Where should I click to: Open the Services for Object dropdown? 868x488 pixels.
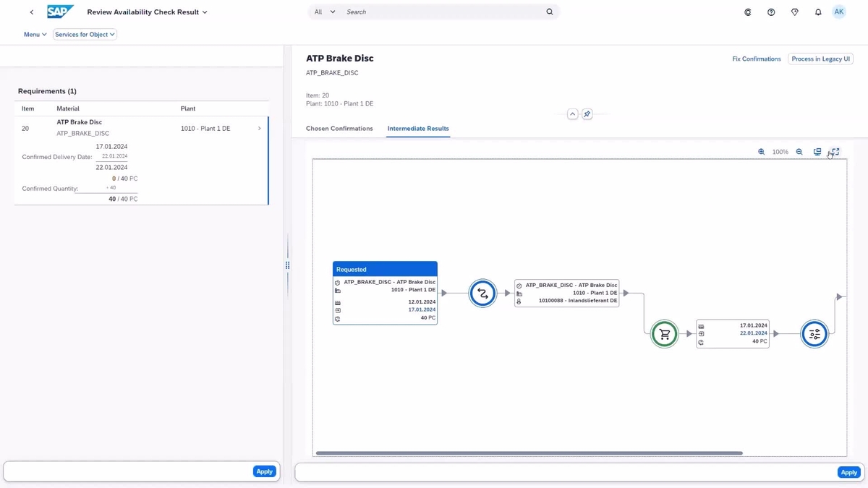(85, 34)
